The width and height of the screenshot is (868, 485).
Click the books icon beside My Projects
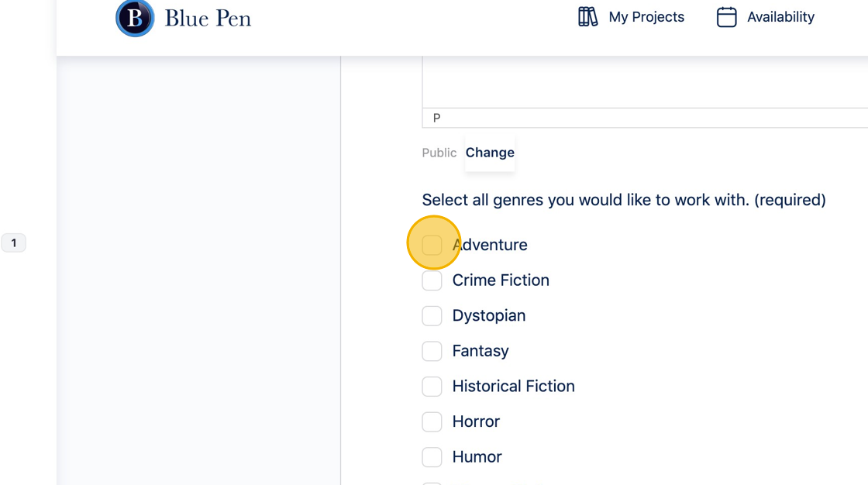pos(587,17)
